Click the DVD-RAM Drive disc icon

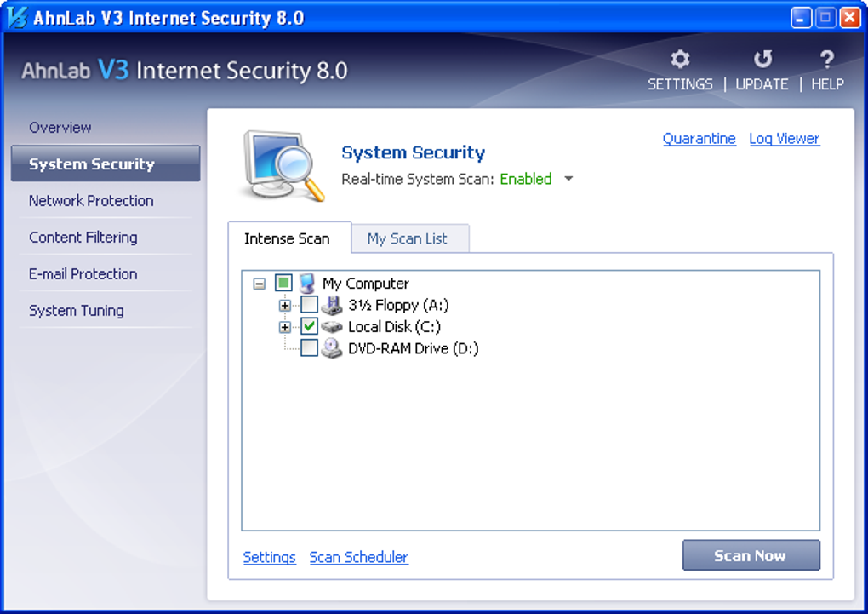click(x=332, y=348)
